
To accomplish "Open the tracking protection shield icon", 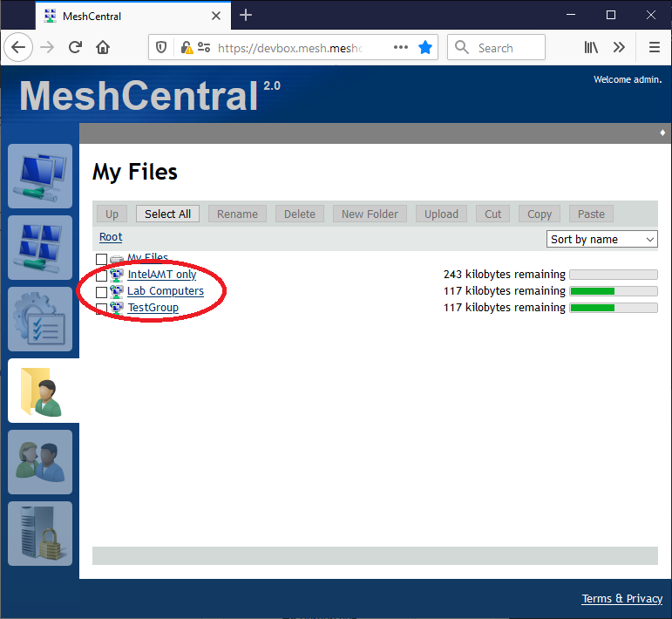I will coord(161,47).
